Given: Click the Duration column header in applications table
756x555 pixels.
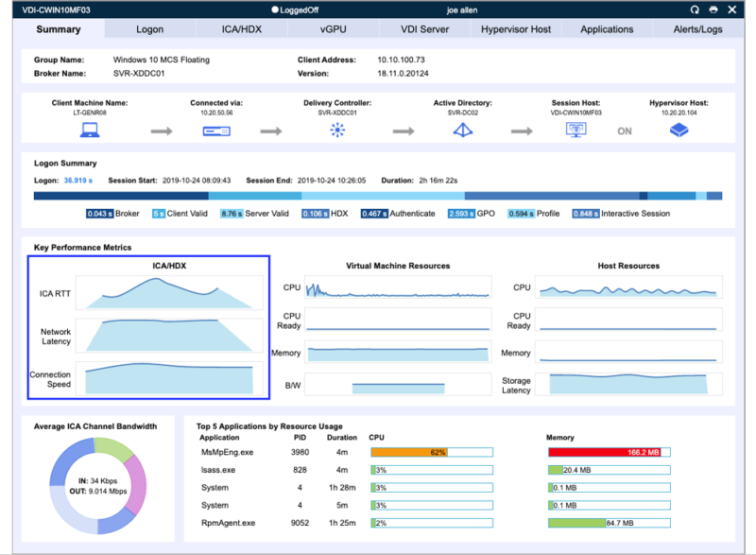Looking at the screenshot, I should 342,438.
